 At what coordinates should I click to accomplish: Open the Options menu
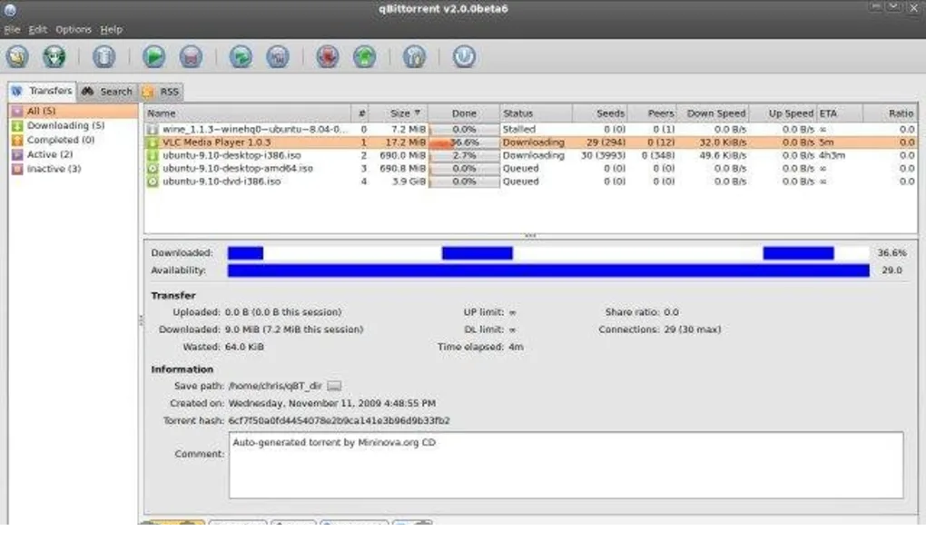pyautogui.click(x=74, y=30)
